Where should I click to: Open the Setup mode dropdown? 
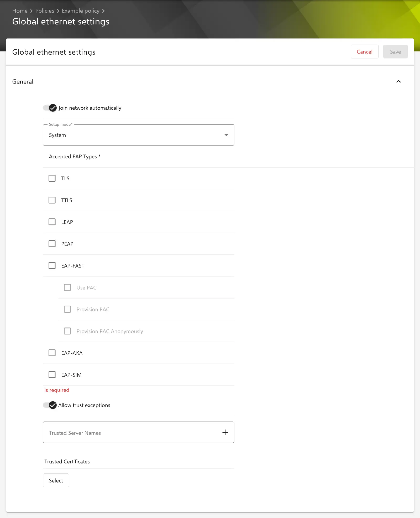point(138,135)
